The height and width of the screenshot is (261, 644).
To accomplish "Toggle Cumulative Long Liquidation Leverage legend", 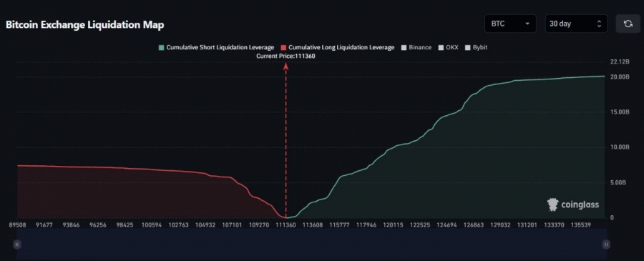I will [x=337, y=48].
